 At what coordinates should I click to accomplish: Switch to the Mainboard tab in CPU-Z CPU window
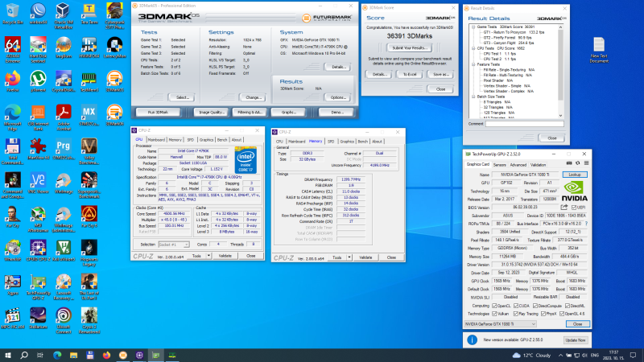pos(156,139)
